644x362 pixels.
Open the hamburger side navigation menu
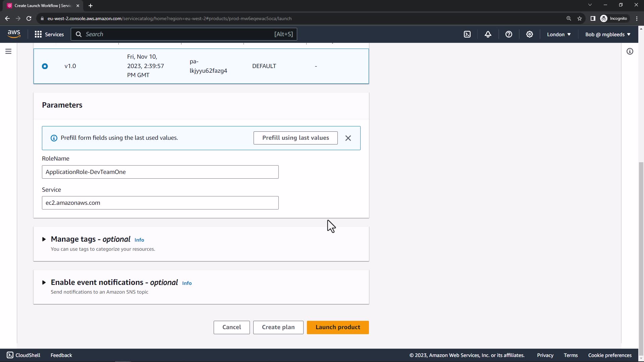pos(8,51)
